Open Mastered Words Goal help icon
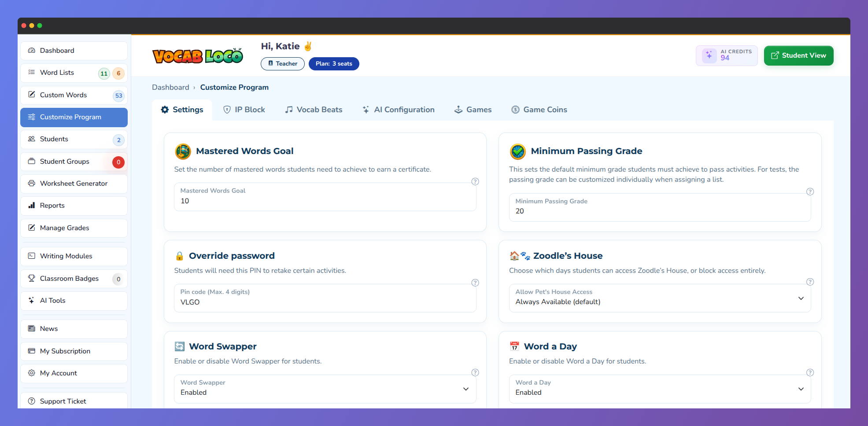The image size is (868, 426). pyautogui.click(x=475, y=181)
